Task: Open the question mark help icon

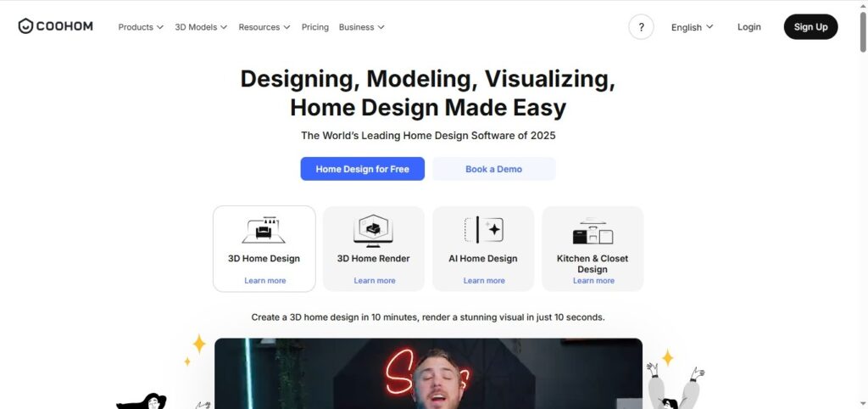Action: tap(641, 26)
